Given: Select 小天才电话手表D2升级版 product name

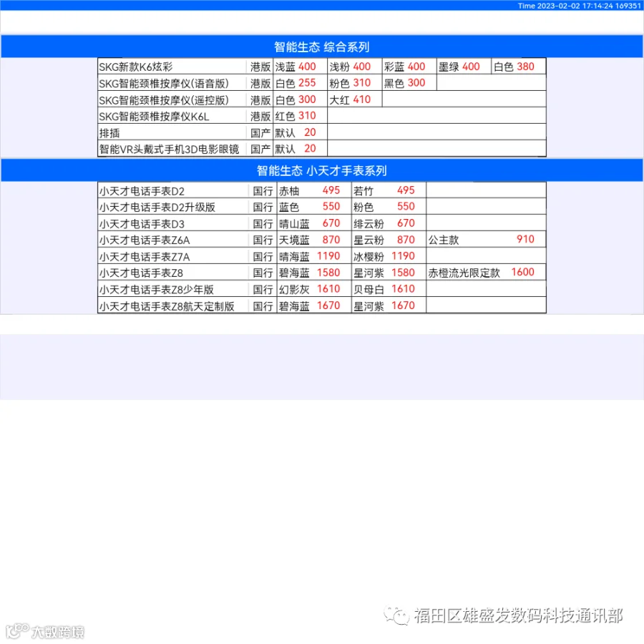Looking at the screenshot, I should coord(157,207).
